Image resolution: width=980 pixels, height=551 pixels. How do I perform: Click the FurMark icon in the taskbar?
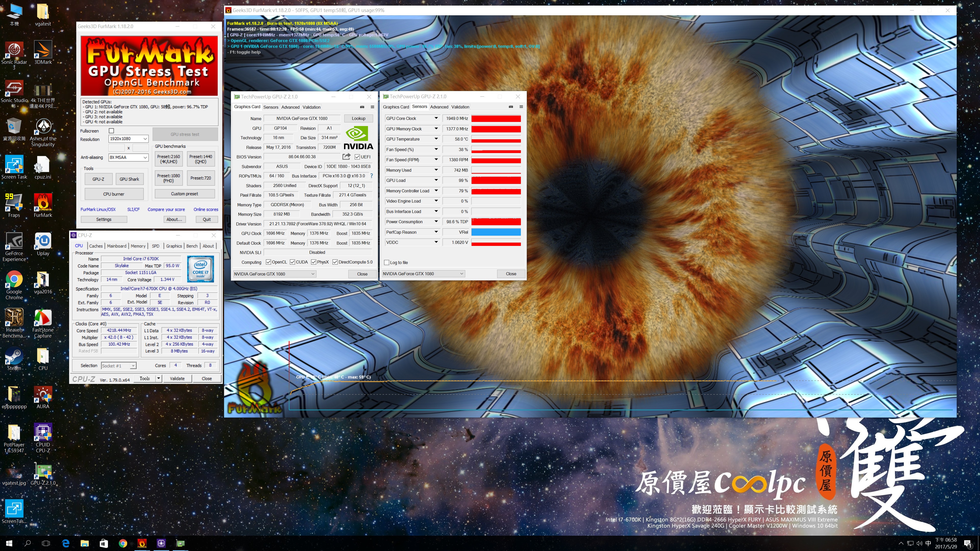click(x=142, y=543)
